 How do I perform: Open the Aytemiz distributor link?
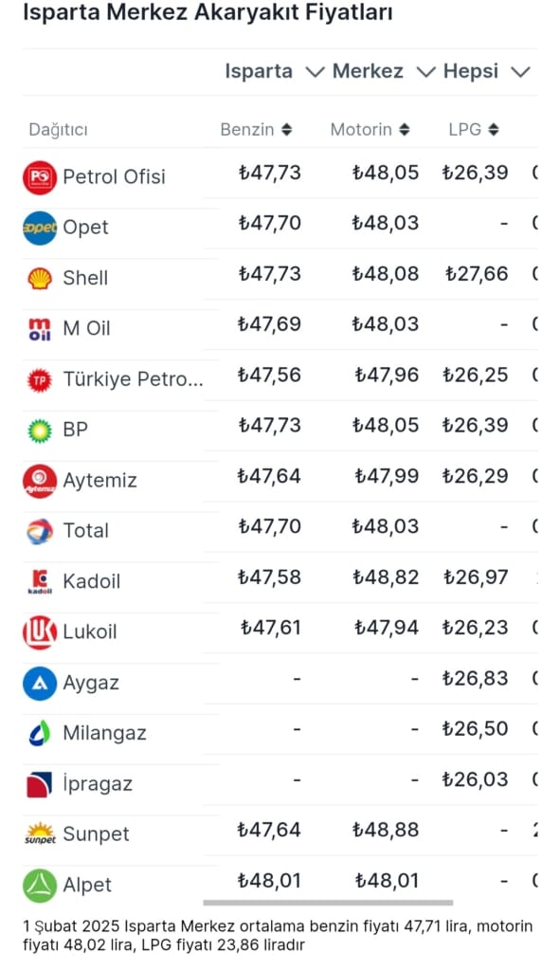pos(99,481)
